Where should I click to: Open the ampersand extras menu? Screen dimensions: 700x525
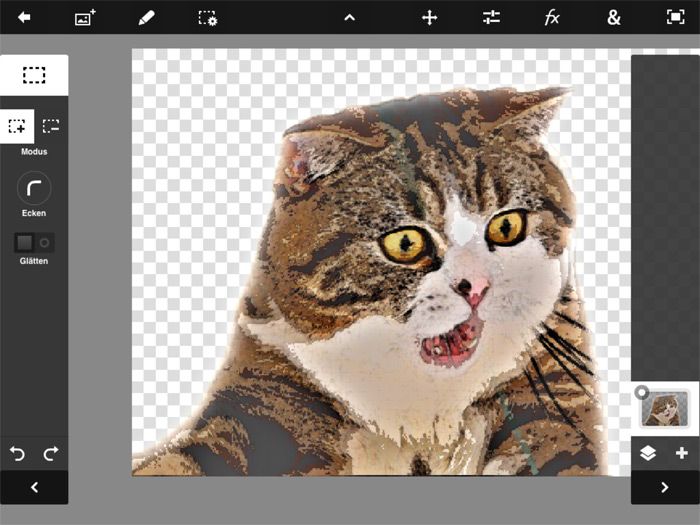pos(613,17)
